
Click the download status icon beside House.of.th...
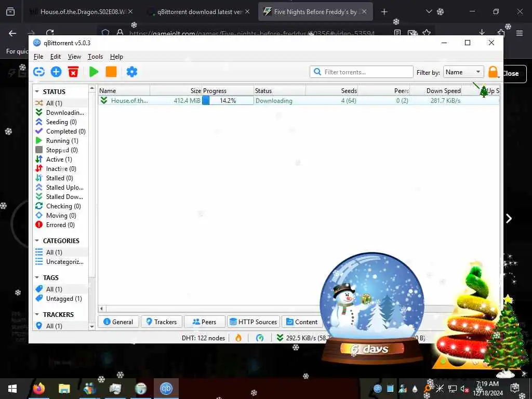pos(104,100)
